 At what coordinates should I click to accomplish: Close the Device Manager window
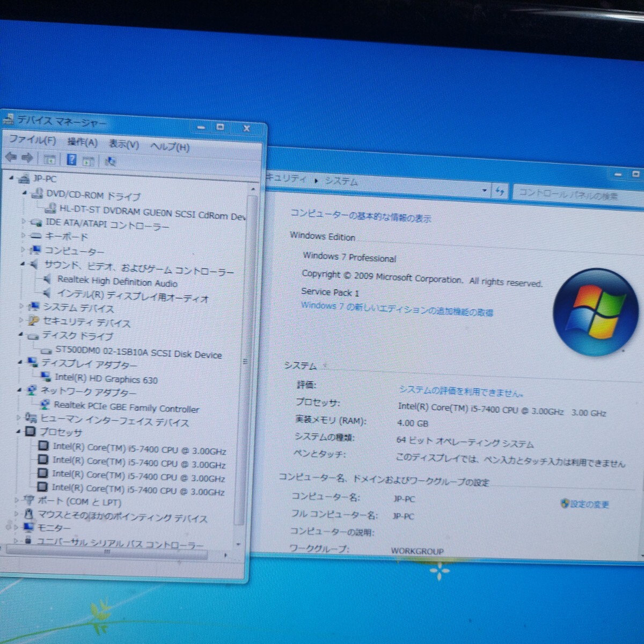pos(246,128)
